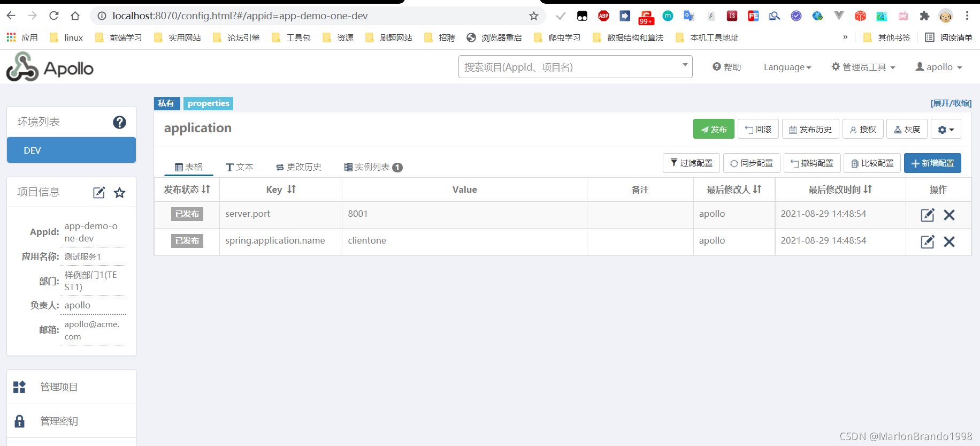
Task: Click the 8001 value cell
Action: click(x=464, y=214)
